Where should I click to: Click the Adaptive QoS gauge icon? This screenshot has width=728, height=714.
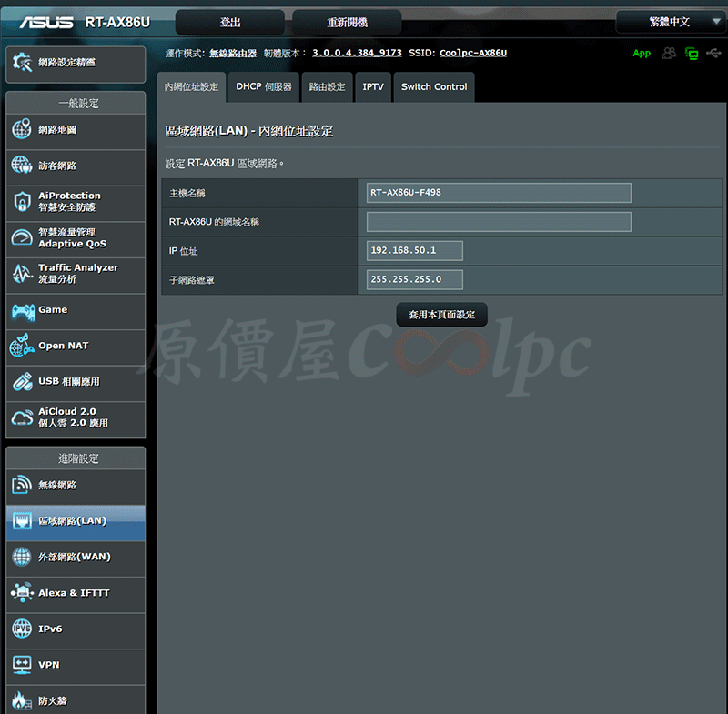(x=22, y=237)
